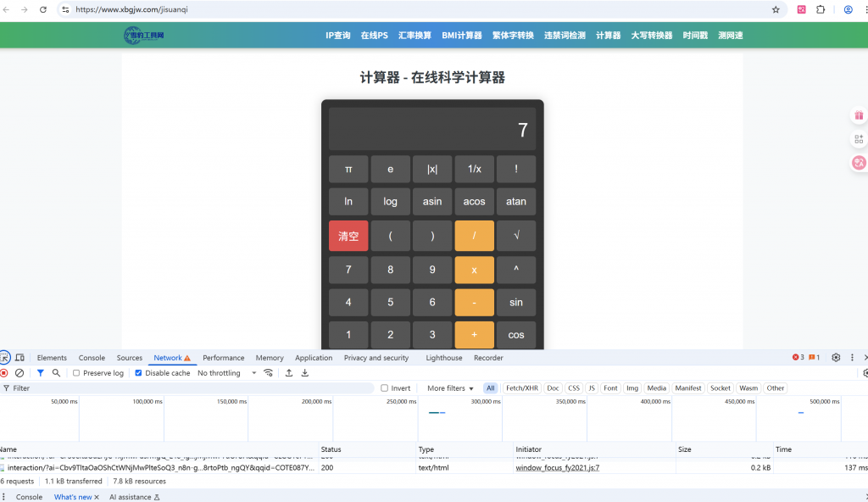
Task: Bookmark this page with star icon
Action: point(776,9)
